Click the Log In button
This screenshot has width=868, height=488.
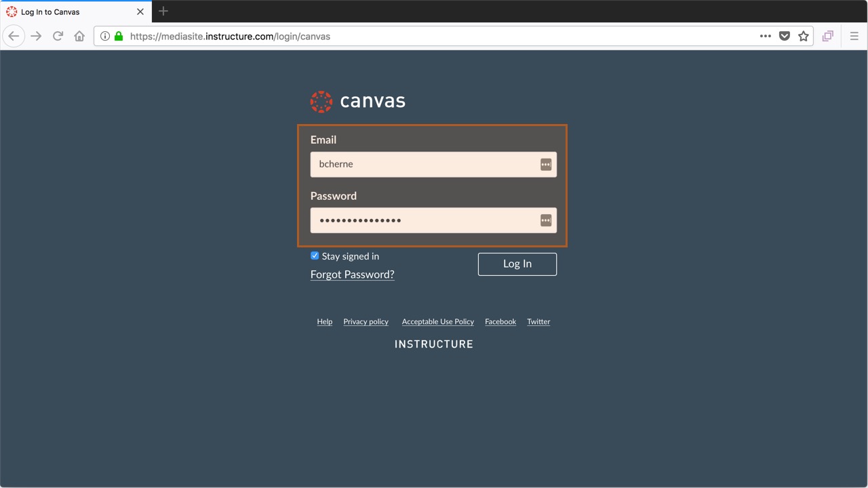click(x=517, y=264)
